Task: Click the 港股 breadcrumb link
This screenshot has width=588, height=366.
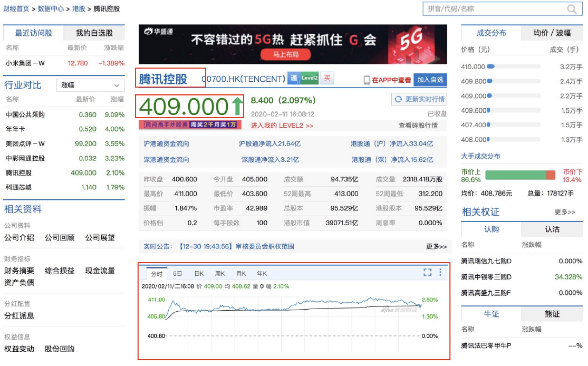Action: pyautogui.click(x=79, y=9)
